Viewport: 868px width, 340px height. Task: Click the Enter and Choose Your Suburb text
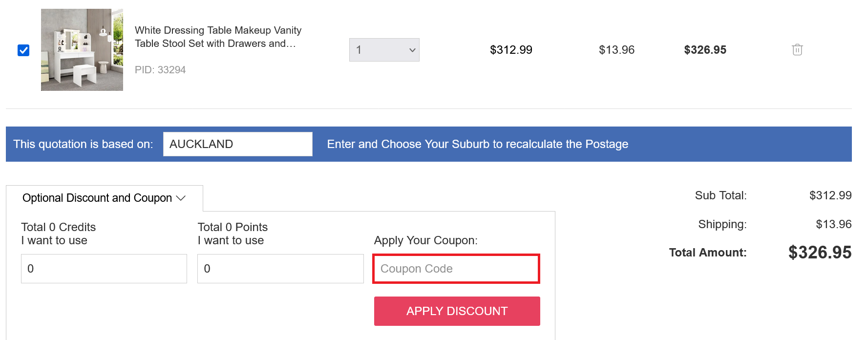coord(477,144)
